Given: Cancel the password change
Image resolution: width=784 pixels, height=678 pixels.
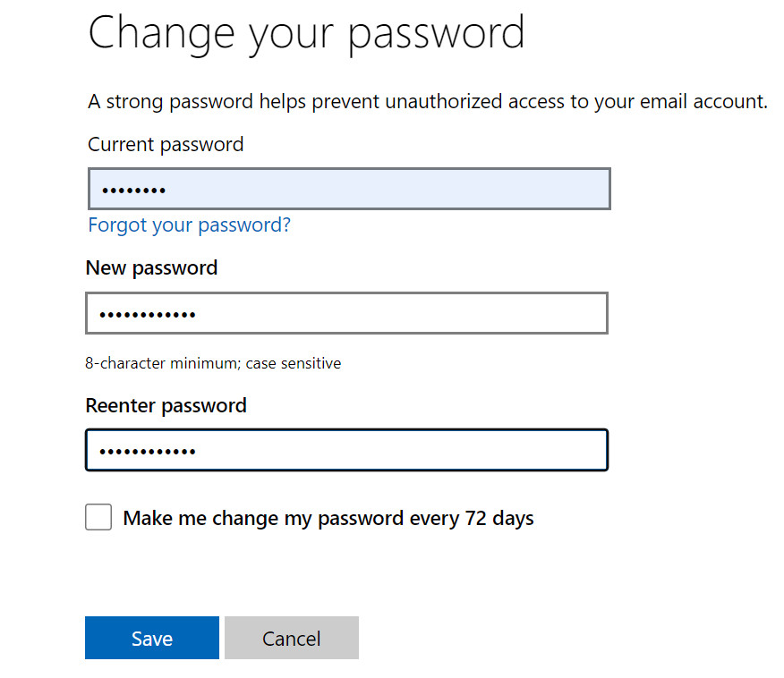Looking at the screenshot, I should pyautogui.click(x=292, y=638).
